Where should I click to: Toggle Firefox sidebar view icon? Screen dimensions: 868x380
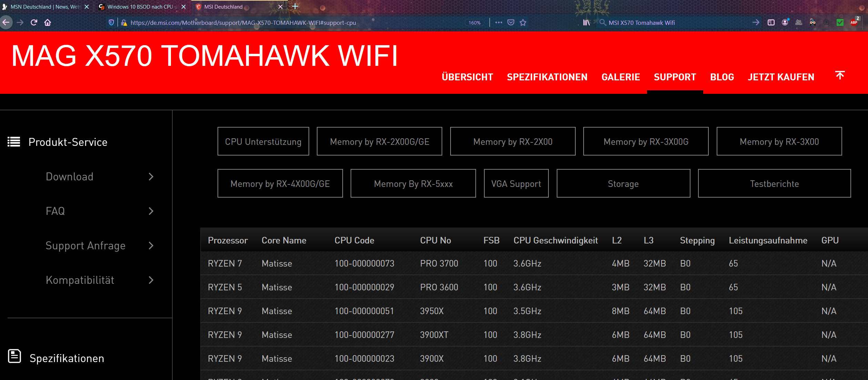[x=771, y=22]
